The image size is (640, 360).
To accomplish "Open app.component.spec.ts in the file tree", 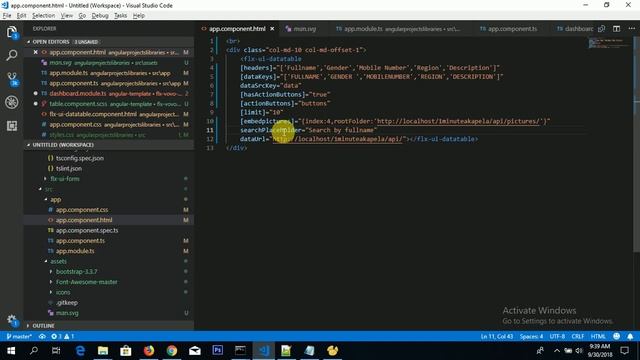I will tap(87, 230).
